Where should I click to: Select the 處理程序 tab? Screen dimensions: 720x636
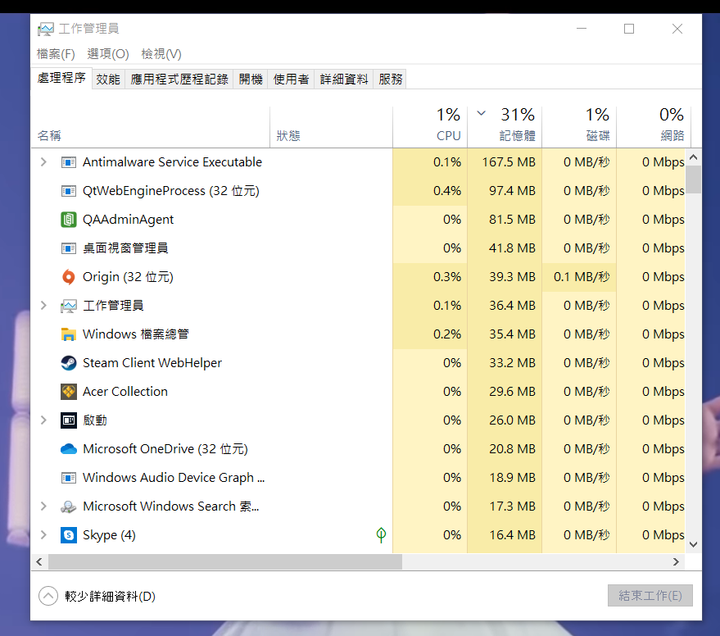coord(62,78)
